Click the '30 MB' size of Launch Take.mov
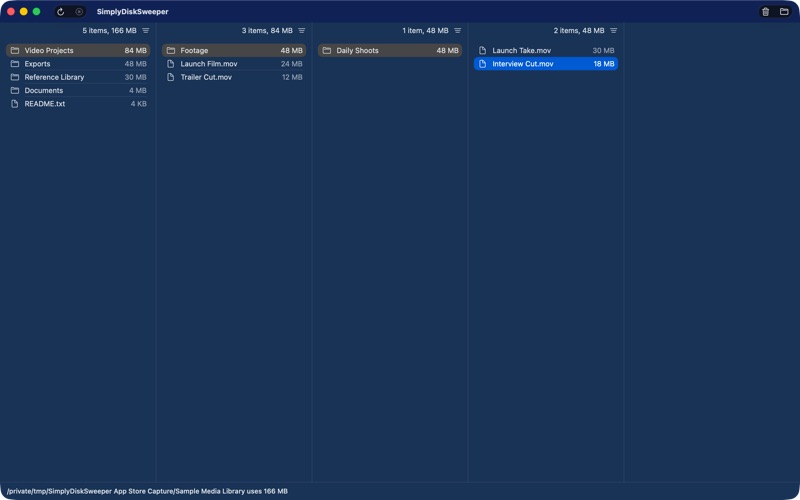The height and width of the screenshot is (500, 800). pyautogui.click(x=604, y=51)
